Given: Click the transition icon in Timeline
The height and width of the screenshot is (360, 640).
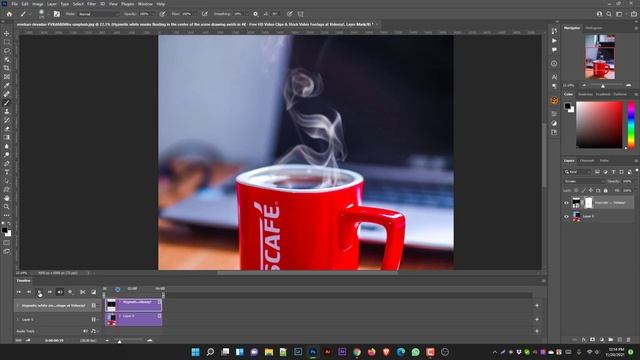Looking at the screenshot, I should [x=93, y=292].
